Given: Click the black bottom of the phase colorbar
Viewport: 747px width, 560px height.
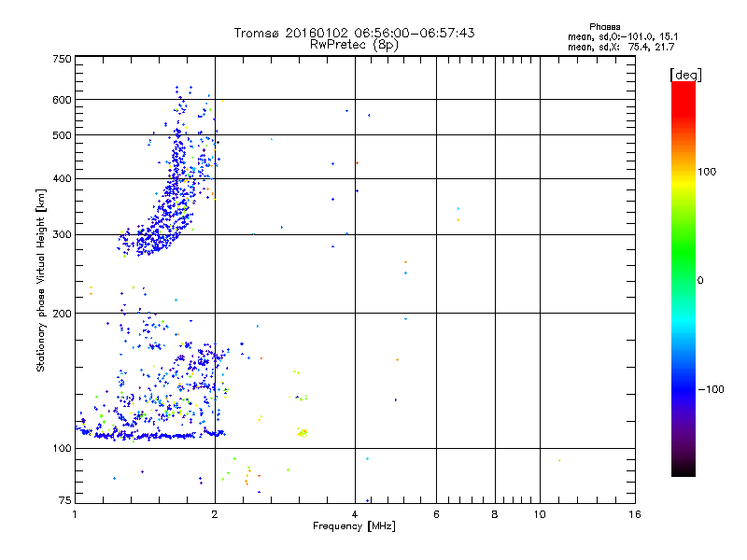Looking at the screenshot, I should pos(684,469).
